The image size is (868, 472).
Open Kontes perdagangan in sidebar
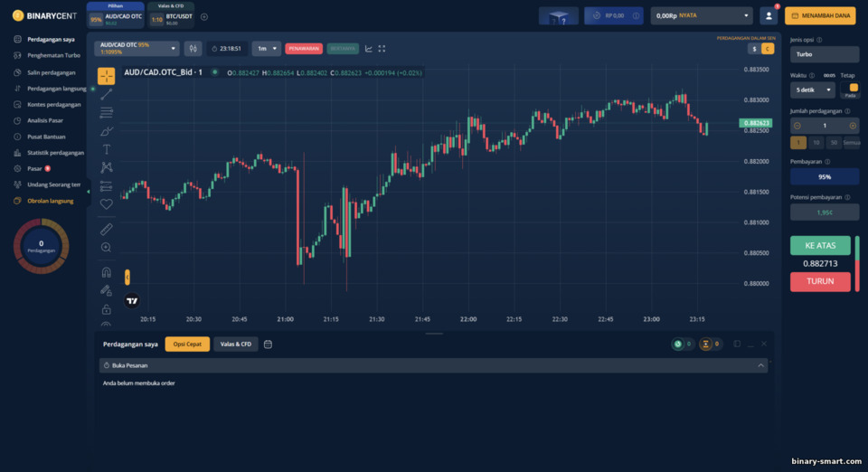[53, 105]
